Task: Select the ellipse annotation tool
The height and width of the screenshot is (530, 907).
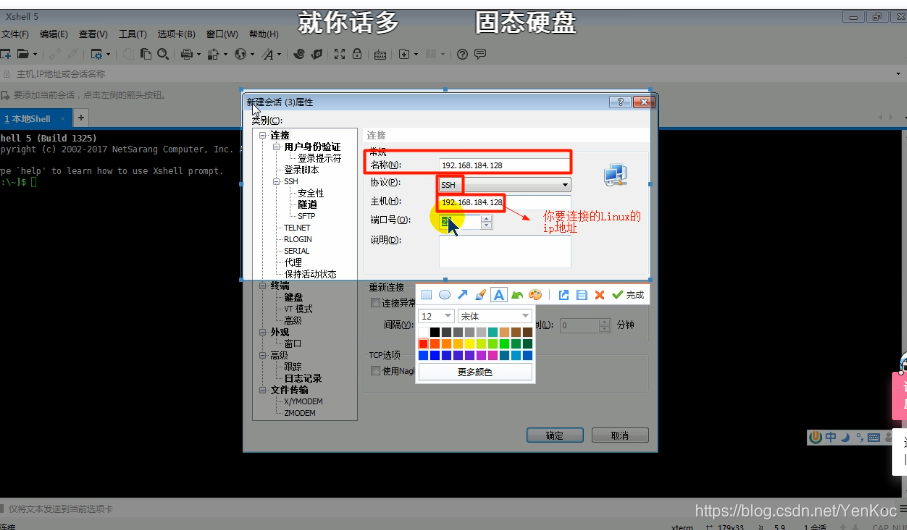Action: coord(444,295)
